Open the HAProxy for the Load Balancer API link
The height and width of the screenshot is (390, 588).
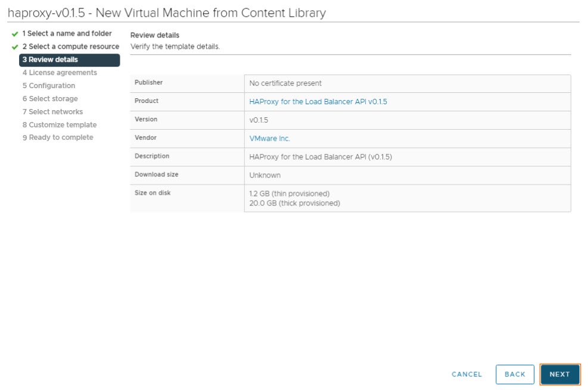point(318,102)
